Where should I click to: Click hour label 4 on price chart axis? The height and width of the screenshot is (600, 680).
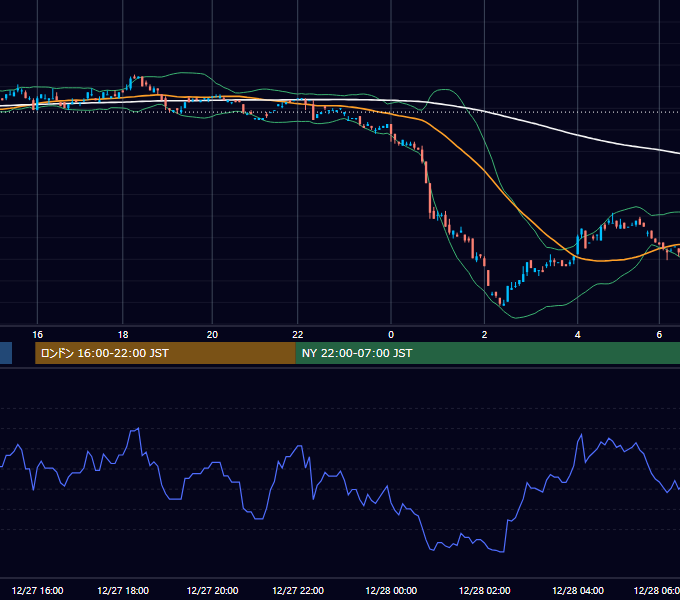[x=578, y=335]
